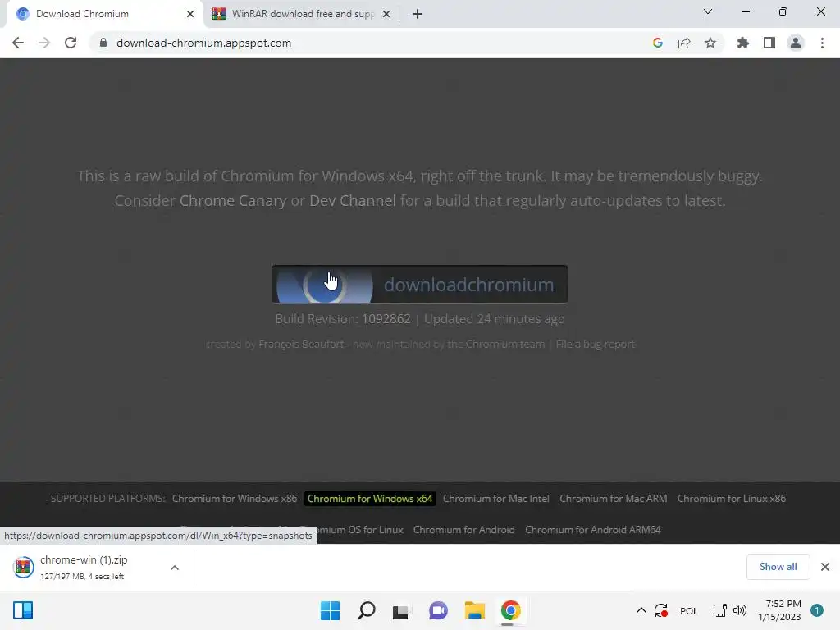
Task: Show hidden system tray icons
Action: coord(641,610)
